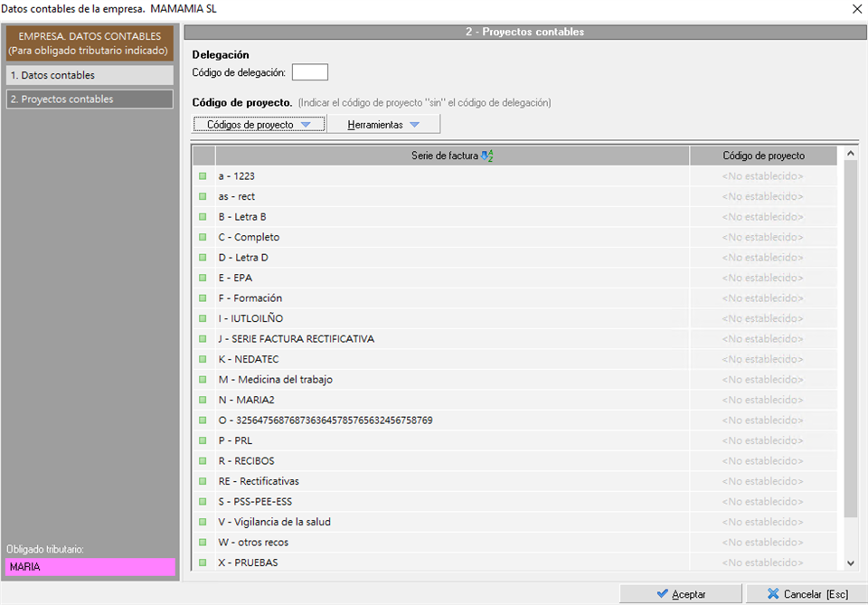Select the green marker for 'F - Formación'

click(x=203, y=298)
